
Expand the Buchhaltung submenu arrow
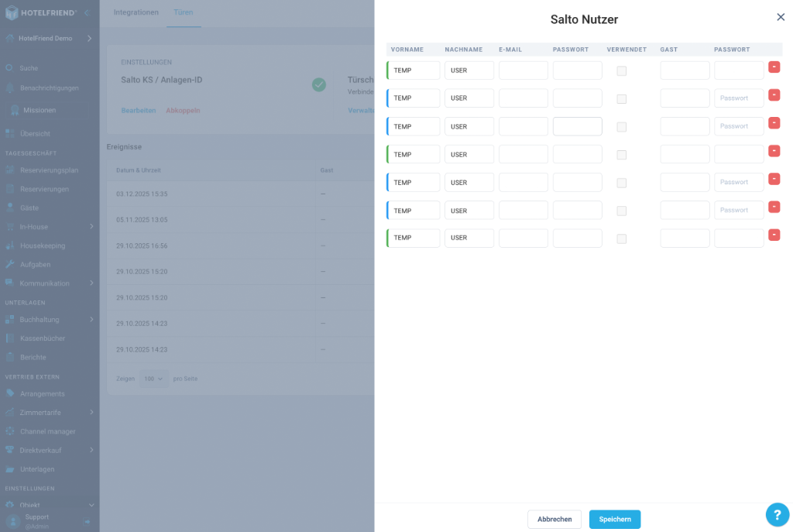coord(91,319)
